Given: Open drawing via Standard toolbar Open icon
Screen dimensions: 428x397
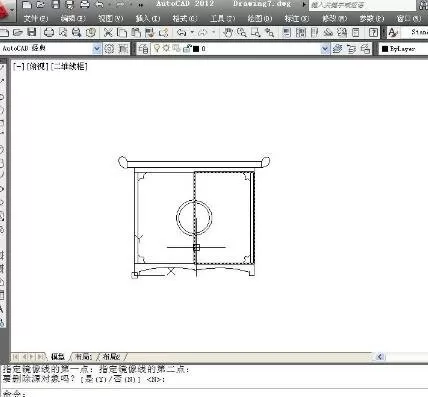Looking at the screenshot, I should coord(17,32).
